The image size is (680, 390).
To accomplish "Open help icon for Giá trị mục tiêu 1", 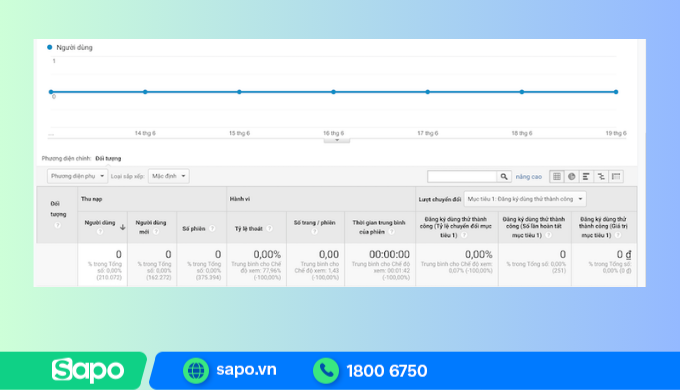I will point(618,235).
